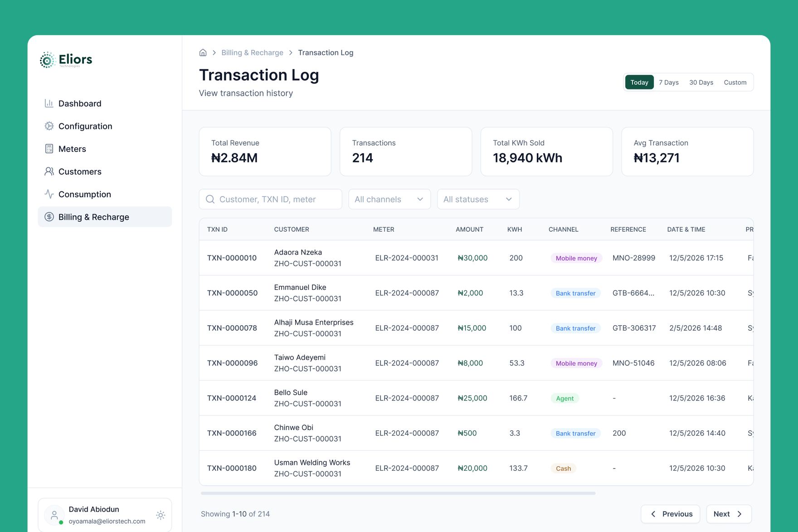Image resolution: width=798 pixels, height=532 pixels.
Task: Click the Eliors logo icon
Action: coord(47,60)
